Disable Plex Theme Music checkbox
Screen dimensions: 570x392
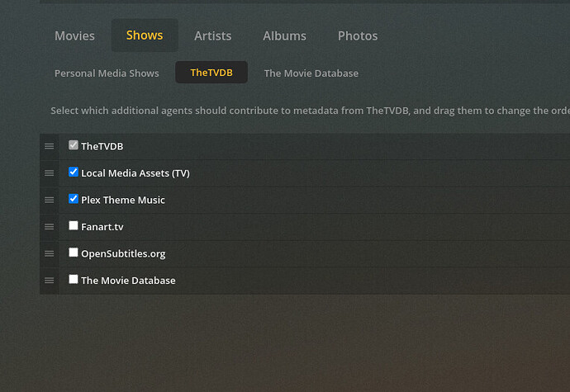click(x=73, y=198)
